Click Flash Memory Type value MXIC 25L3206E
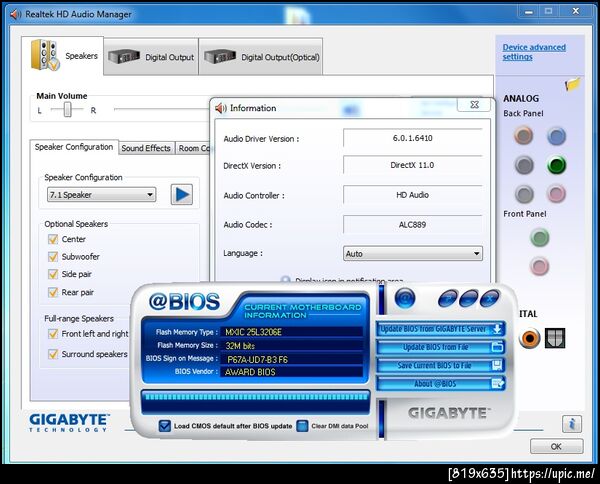This screenshot has height=484, width=600. click(292, 332)
